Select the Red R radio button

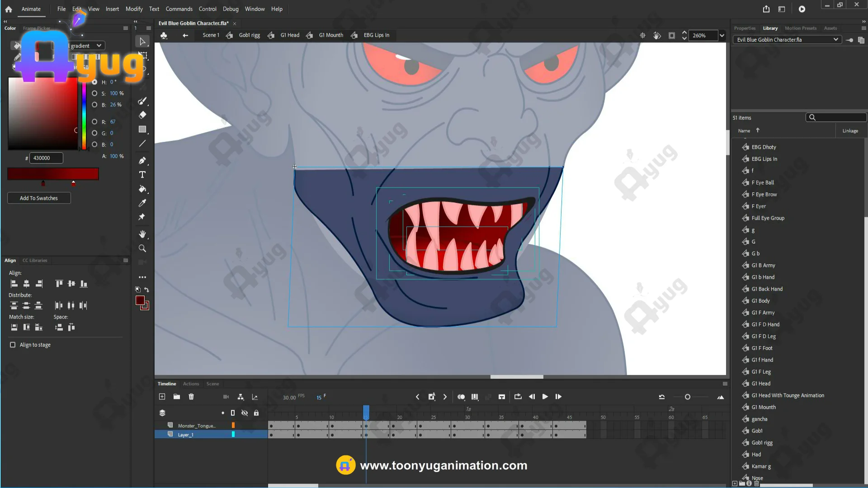pyautogui.click(x=94, y=122)
